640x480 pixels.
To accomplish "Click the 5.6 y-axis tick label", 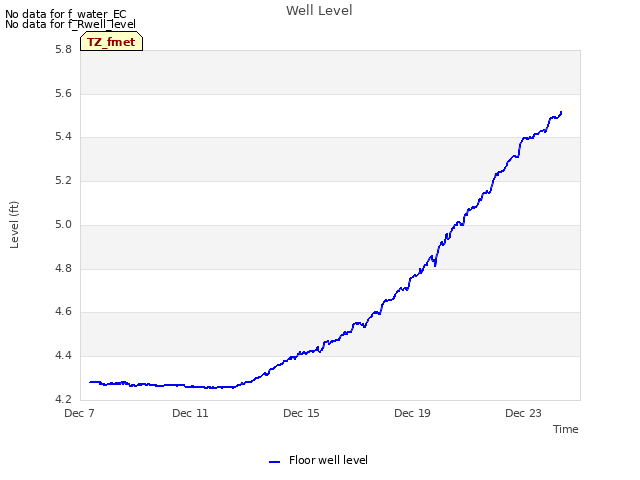I will coord(63,93).
